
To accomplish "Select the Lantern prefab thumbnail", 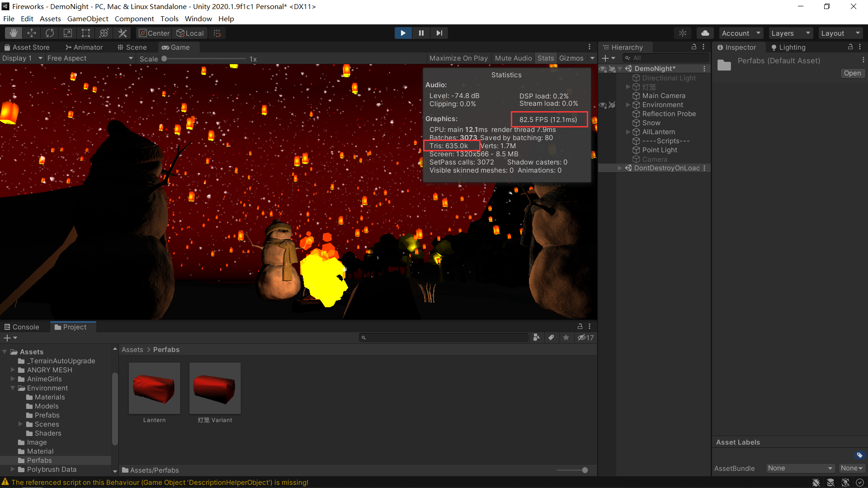I will (x=154, y=388).
